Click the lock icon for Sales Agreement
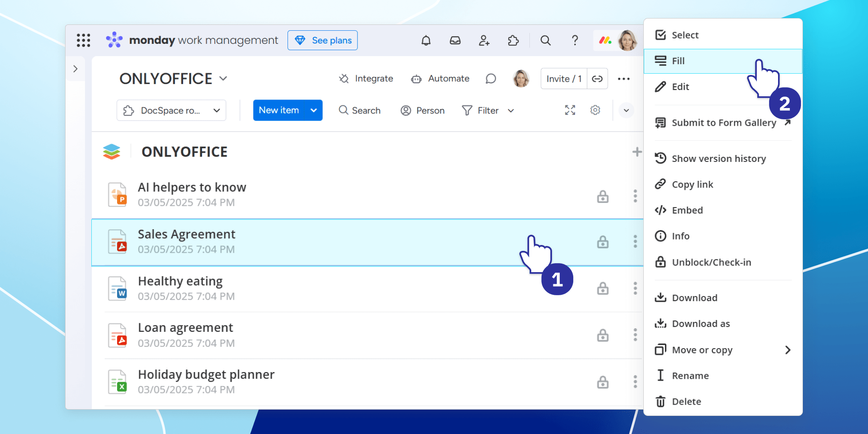This screenshot has width=868, height=434. pyautogui.click(x=603, y=242)
